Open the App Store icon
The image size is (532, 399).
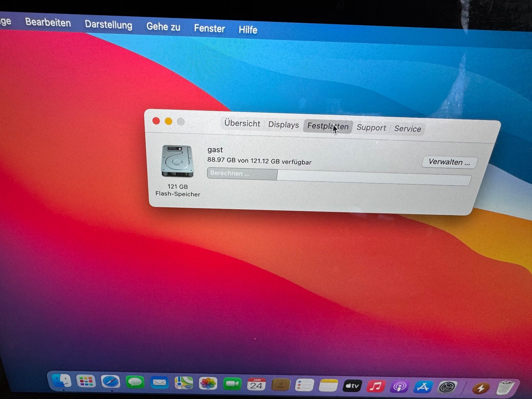pos(423,387)
